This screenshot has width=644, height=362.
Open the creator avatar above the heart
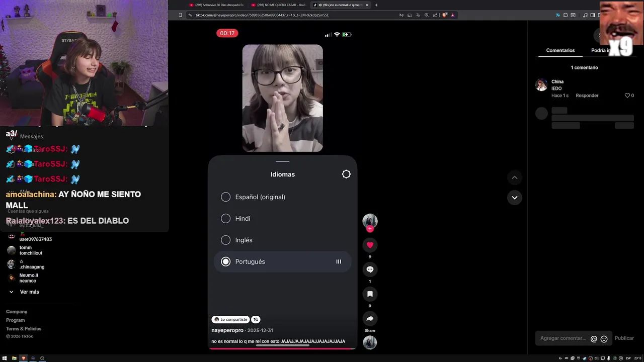[370, 220]
